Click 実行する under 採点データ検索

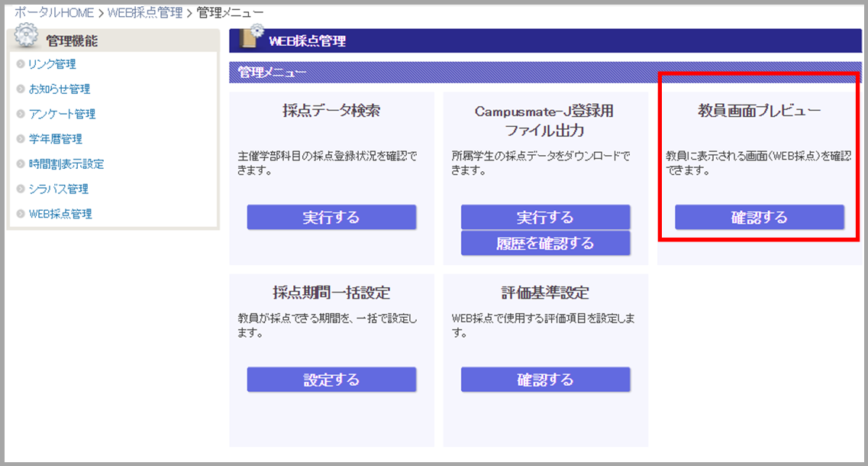point(331,217)
